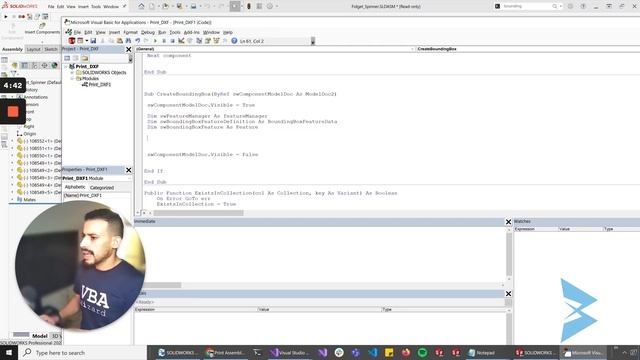Click the Paste icon in VBA toolbar

click(x=120, y=41)
